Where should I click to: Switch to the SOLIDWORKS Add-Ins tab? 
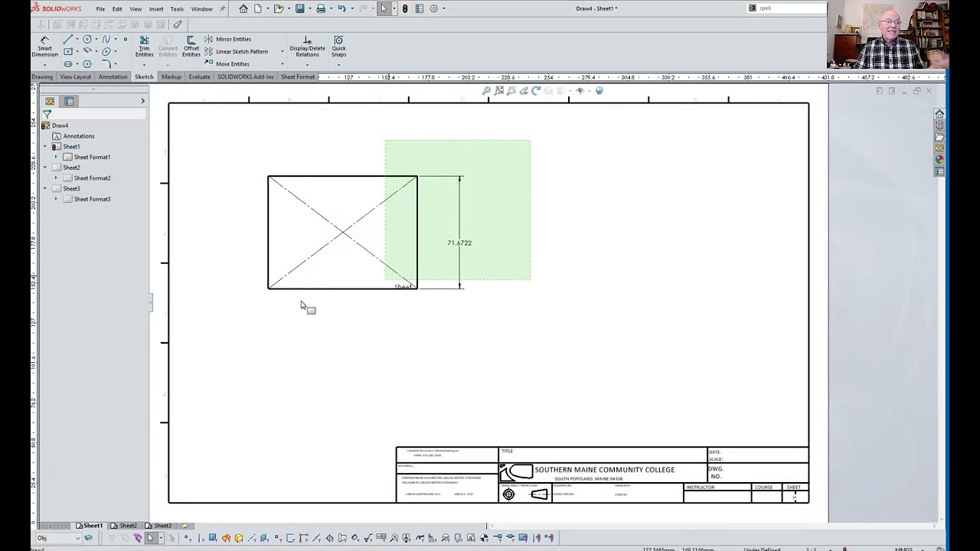tap(245, 77)
